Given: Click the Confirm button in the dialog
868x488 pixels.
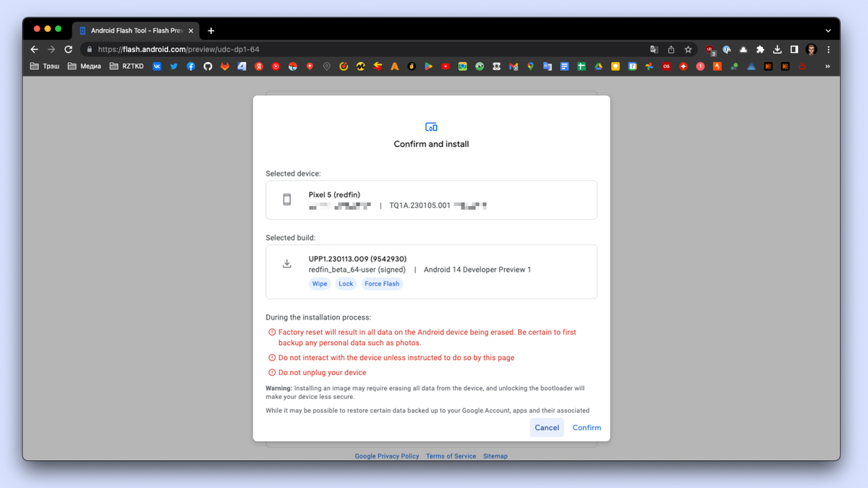Looking at the screenshot, I should point(587,427).
